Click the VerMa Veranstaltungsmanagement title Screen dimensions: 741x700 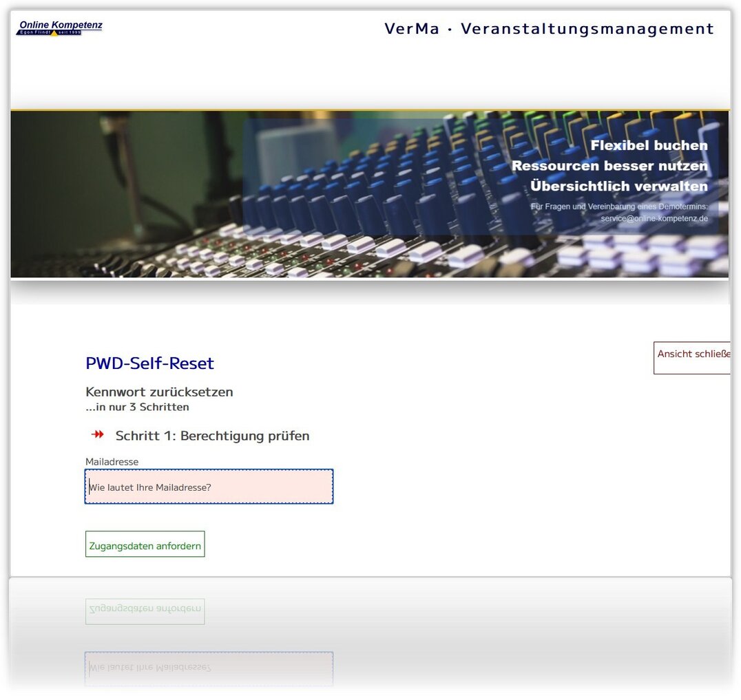click(549, 29)
